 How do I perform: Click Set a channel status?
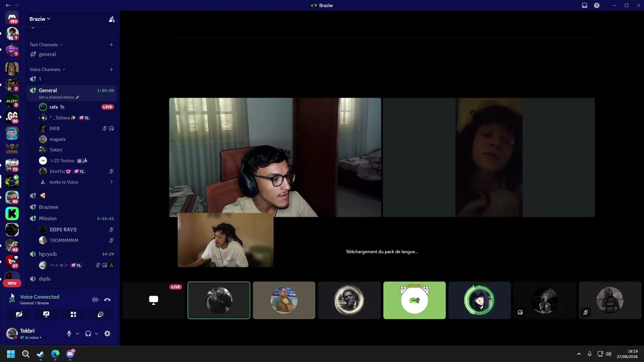(x=56, y=97)
